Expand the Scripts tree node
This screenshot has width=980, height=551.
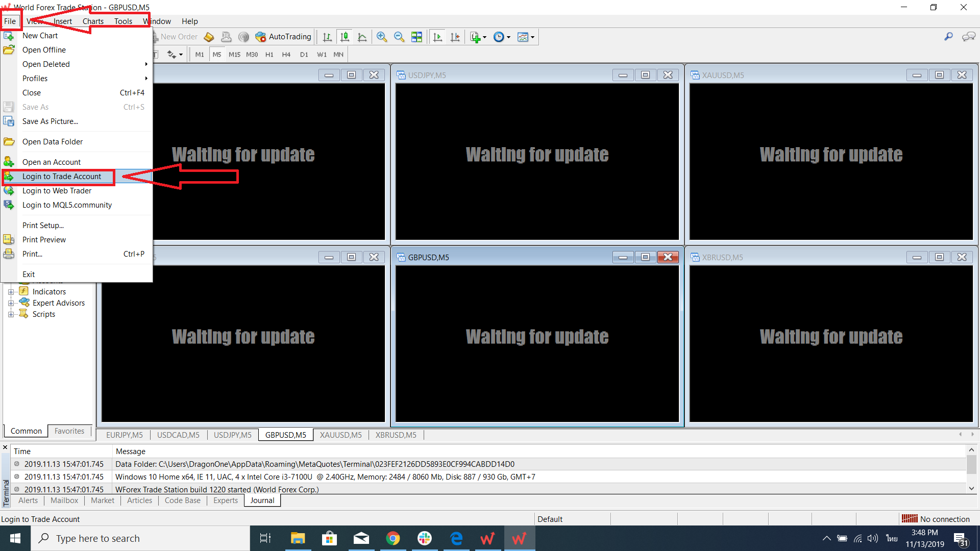(11, 314)
